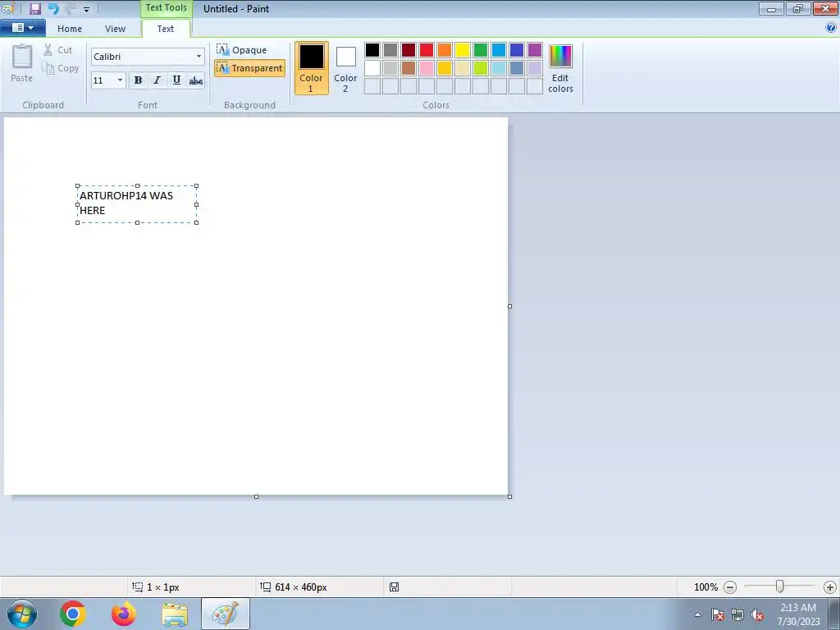Pick the purple color swatch
The height and width of the screenshot is (630, 840).
tap(535, 50)
